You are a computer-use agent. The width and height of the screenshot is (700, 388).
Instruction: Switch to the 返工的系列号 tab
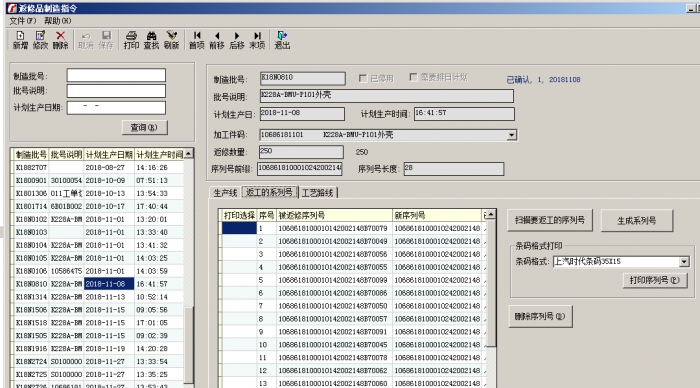[x=269, y=192]
